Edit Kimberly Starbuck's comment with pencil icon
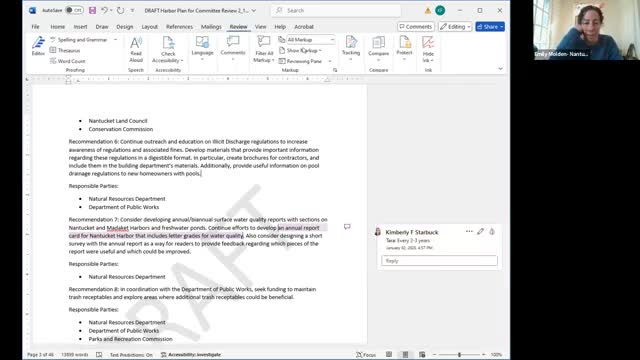This screenshot has height=360, width=640. 480,231
